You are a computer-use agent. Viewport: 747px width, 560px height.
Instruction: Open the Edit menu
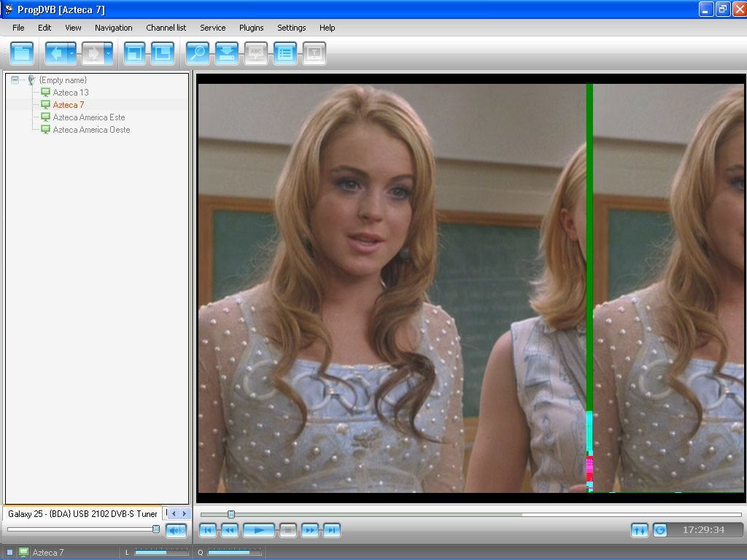[x=44, y=28]
